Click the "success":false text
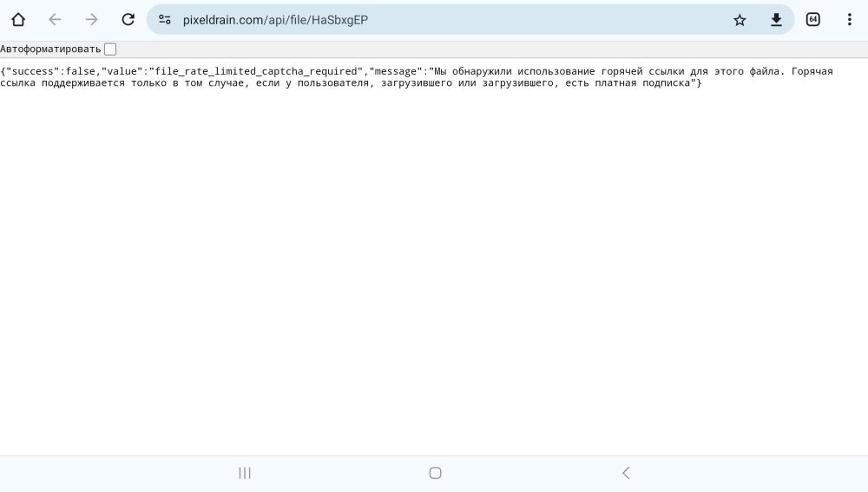This screenshot has width=868, height=492. 50,71
